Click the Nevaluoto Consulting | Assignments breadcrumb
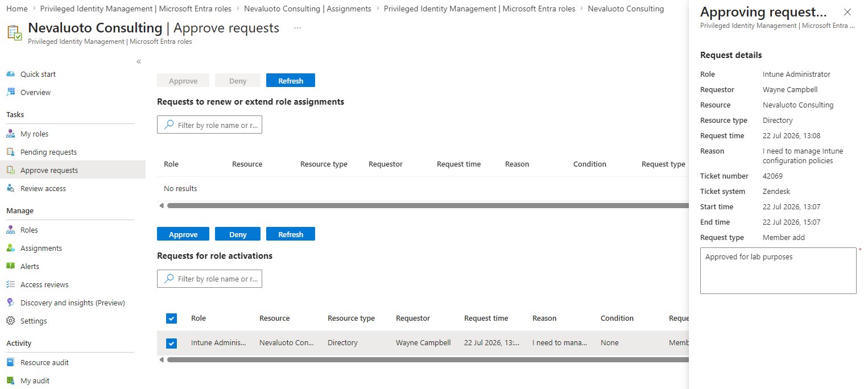The image size is (868, 389). tap(308, 9)
